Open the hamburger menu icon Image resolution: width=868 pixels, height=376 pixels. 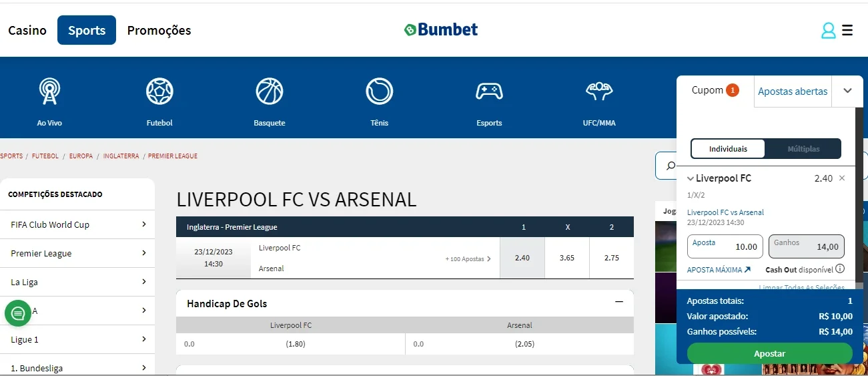[847, 31]
